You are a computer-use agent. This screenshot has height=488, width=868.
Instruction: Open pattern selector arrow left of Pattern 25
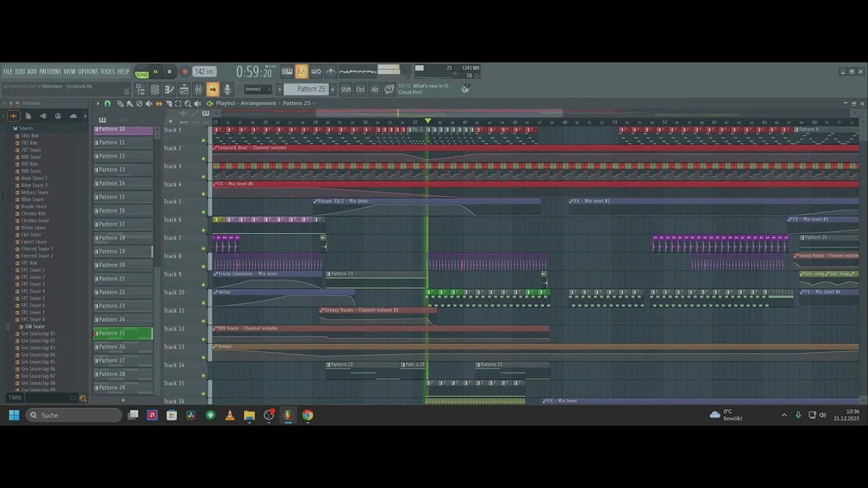tap(279, 89)
